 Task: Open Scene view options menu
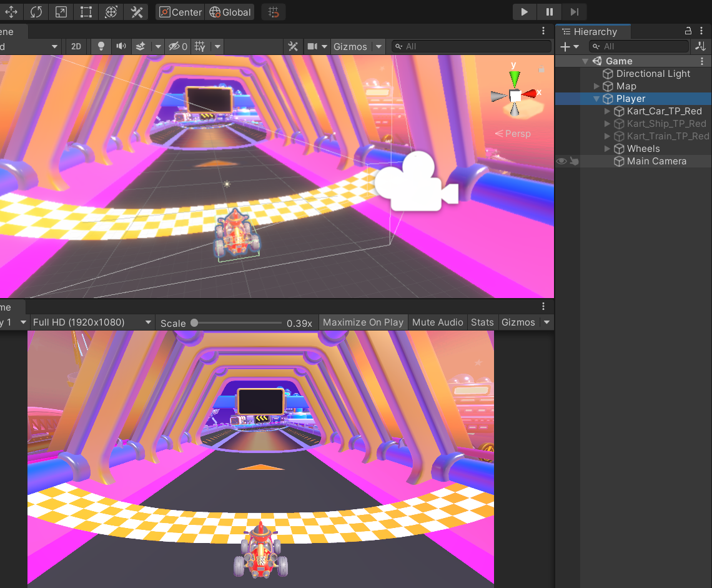pyautogui.click(x=543, y=31)
